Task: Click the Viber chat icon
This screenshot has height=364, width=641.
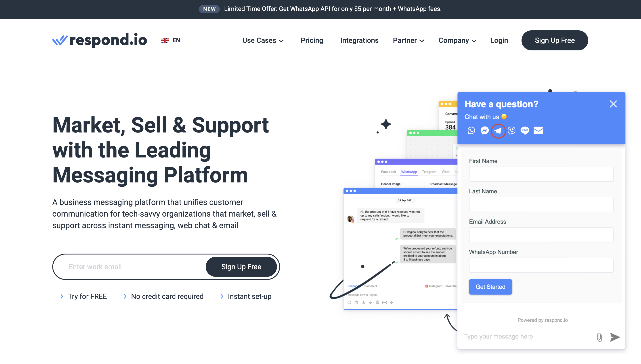Action: coord(511,130)
